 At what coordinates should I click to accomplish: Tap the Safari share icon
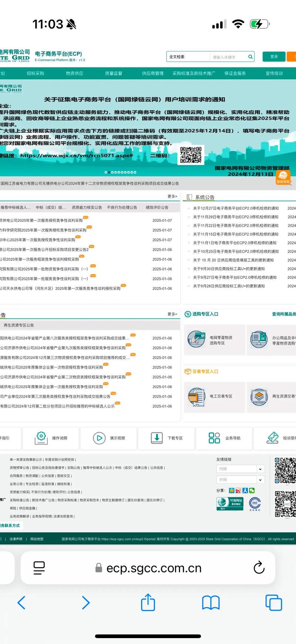[x=148, y=603]
